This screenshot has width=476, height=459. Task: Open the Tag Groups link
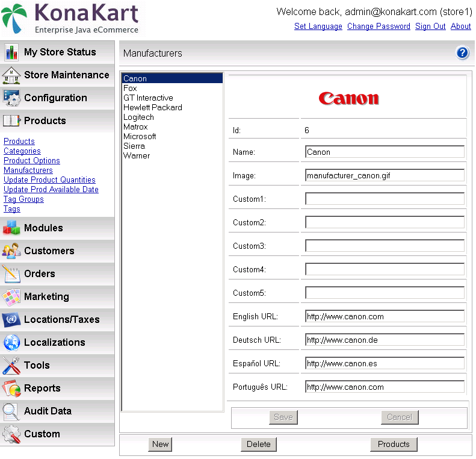[23, 199]
